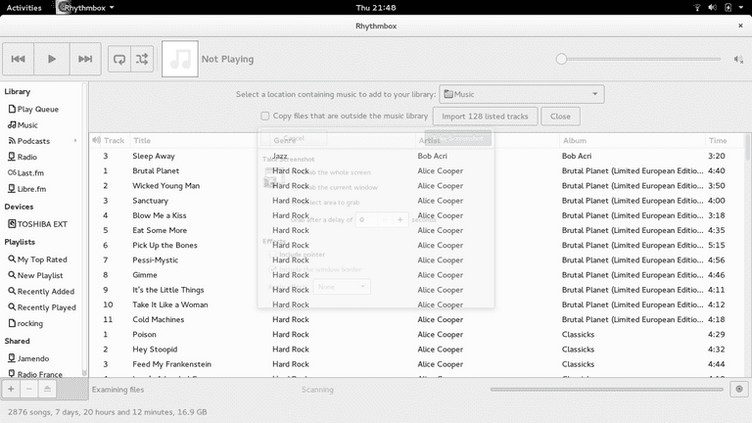Select It's the Little Things track
The width and height of the screenshot is (752, 423).
tap(168, 290)
